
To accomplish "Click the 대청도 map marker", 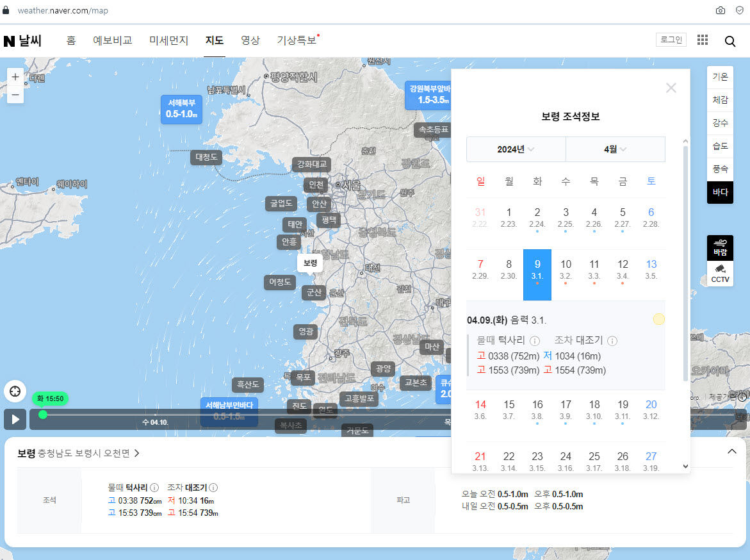I will tap(206, 157).
